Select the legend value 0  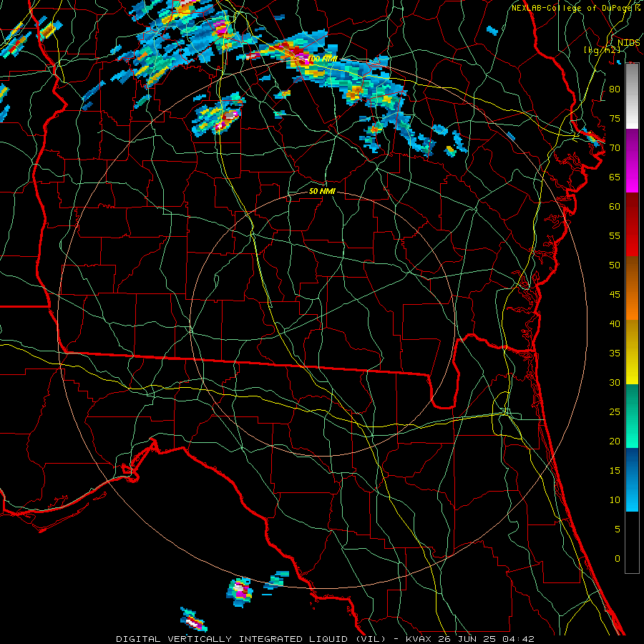pos(618,559)
